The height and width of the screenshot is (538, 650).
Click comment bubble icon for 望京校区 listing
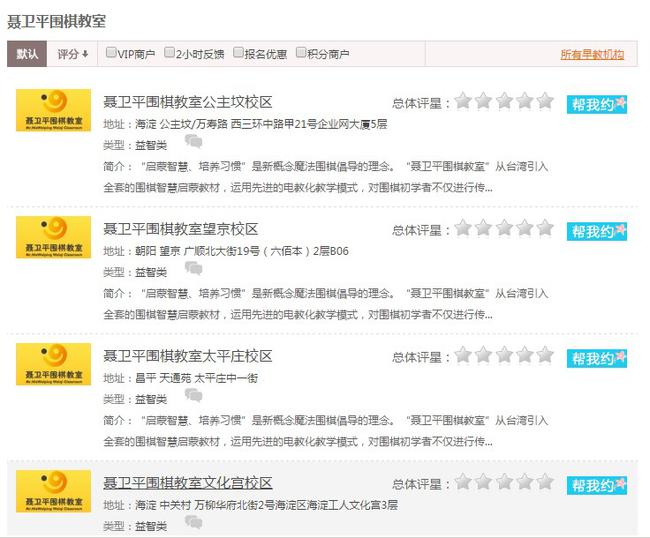(x=193, y=269)
